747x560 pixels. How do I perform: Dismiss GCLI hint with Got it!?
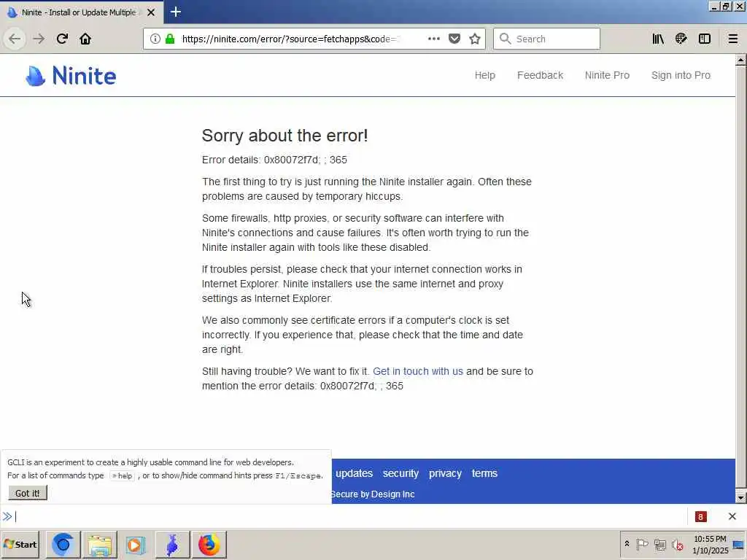tap(28, 494)
